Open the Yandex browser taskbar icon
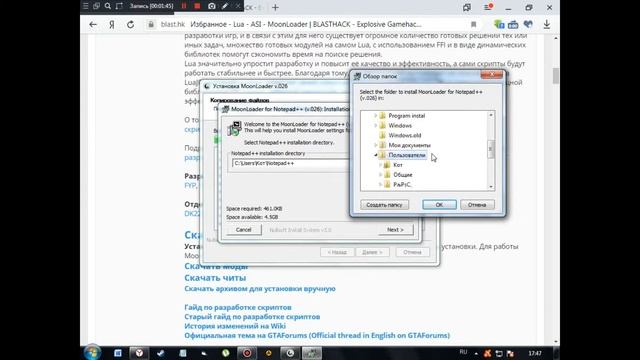The width and height of the screenshot is (640, 360). [x=139, y=353]
